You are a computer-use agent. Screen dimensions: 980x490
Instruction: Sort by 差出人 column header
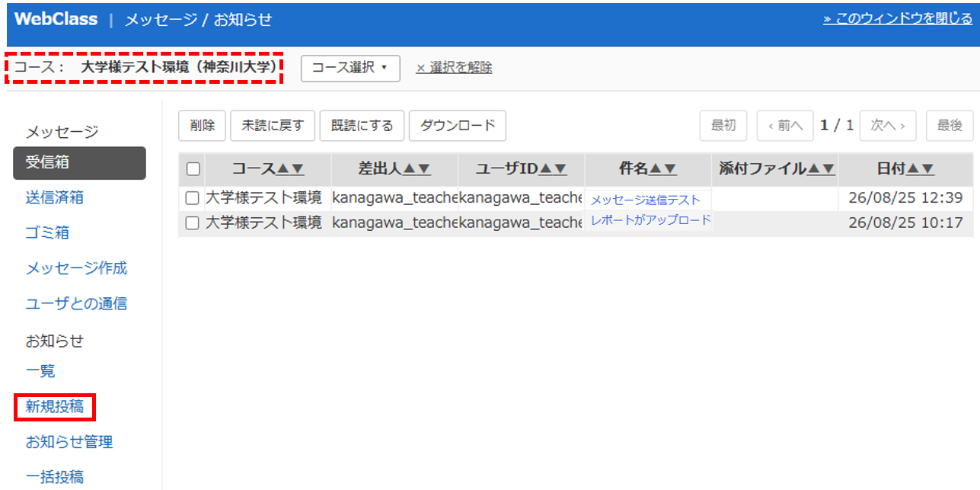coord(394,169)
